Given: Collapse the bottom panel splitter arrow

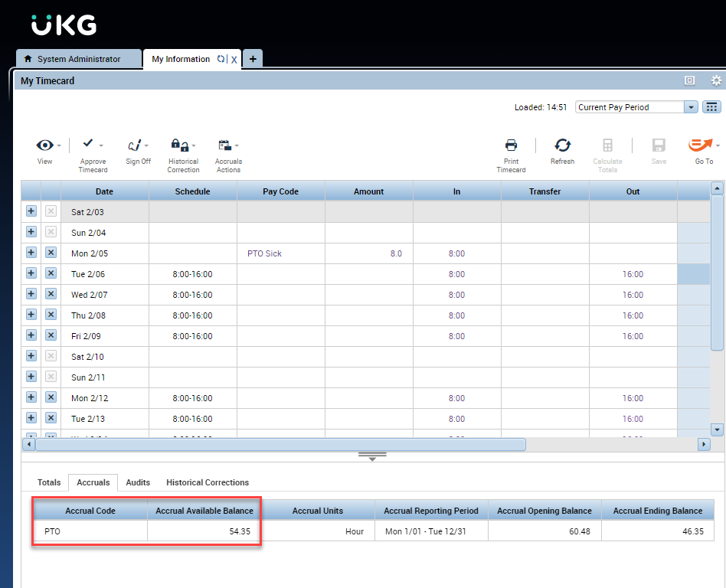Looking at the screenshot, I should click(x=372, y=456).
